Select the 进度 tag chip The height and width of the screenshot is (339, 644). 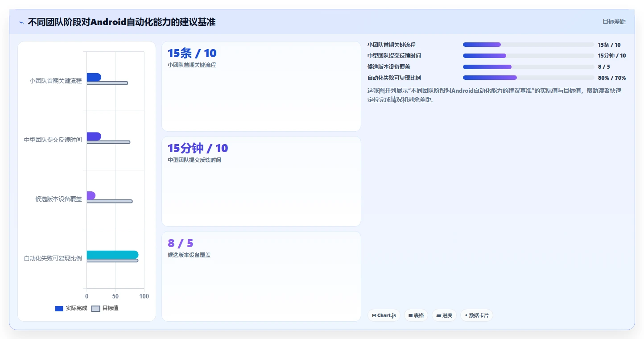click(x=444, y=315)
